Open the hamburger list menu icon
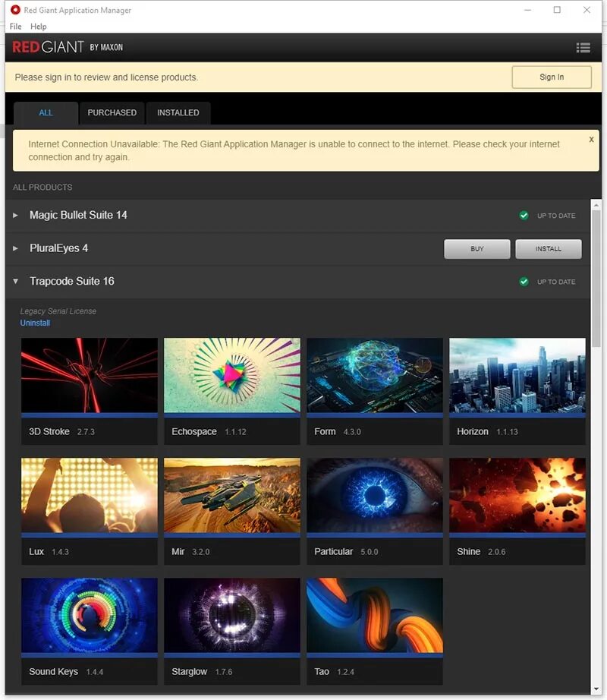The width and height of the screenshot is (607, 700). tap(583, 47)
